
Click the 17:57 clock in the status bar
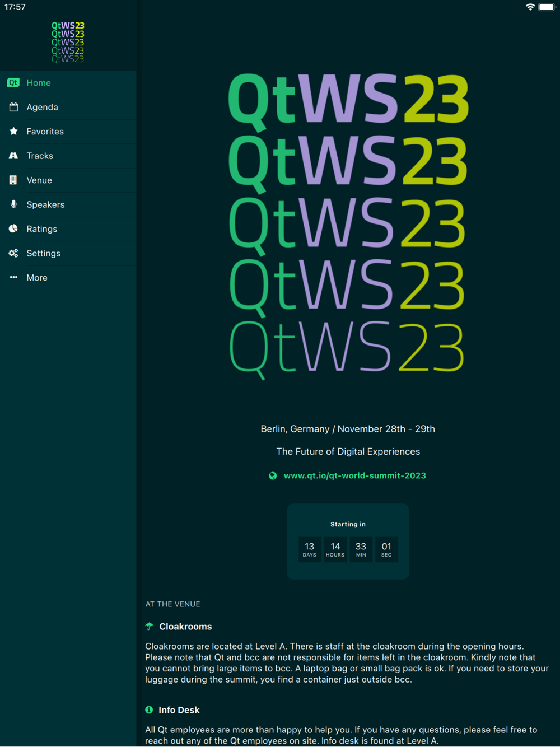[x=15, y=7]
